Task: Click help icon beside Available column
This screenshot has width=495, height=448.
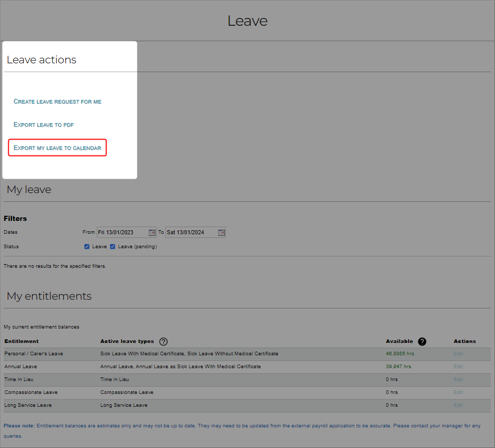Action: (x=422, y=341)
